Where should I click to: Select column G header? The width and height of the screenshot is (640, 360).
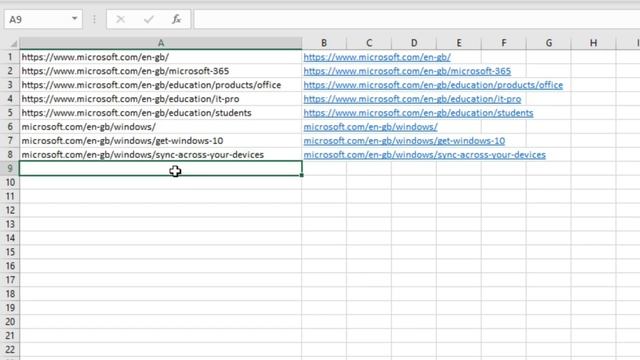[549, 43]
